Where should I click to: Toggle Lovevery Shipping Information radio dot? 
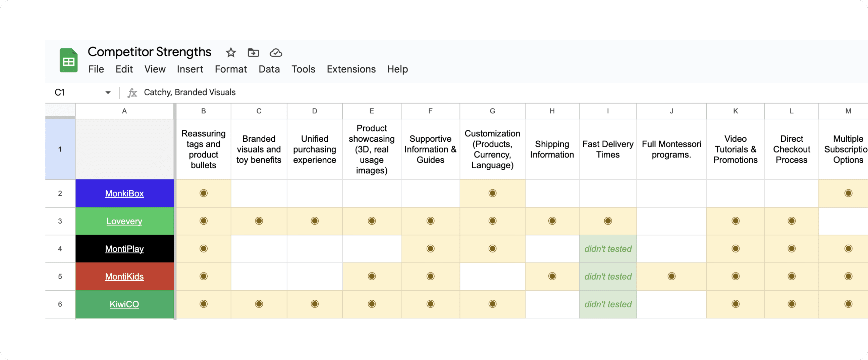tap(552, 221)
